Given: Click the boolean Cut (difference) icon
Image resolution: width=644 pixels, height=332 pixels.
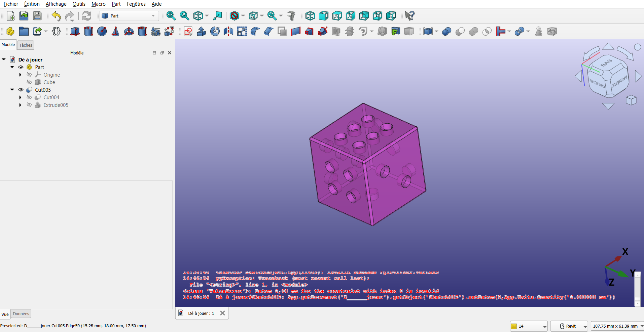Looking at the screenshot, I should (x=460, y=32).
